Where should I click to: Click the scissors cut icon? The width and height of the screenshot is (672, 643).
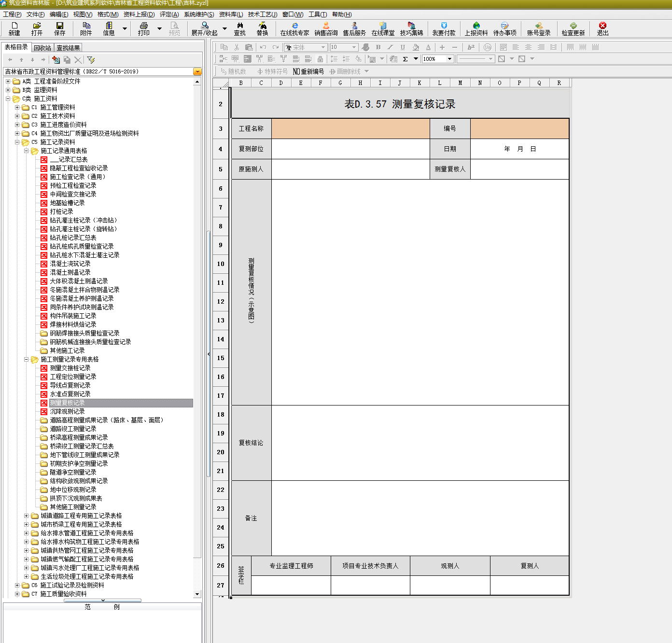[x=237, y=47]
